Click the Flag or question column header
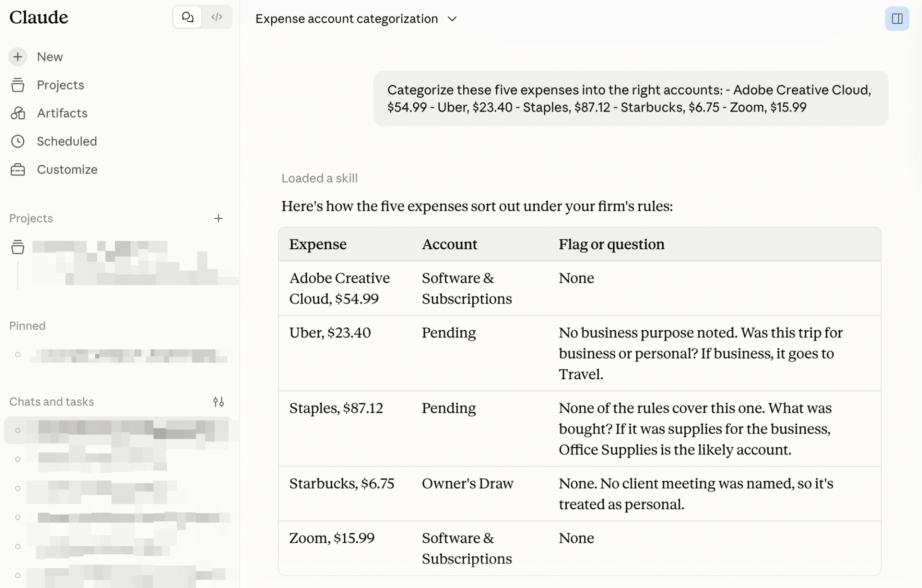This screenshot has height=588, width=922. [611, 244]
